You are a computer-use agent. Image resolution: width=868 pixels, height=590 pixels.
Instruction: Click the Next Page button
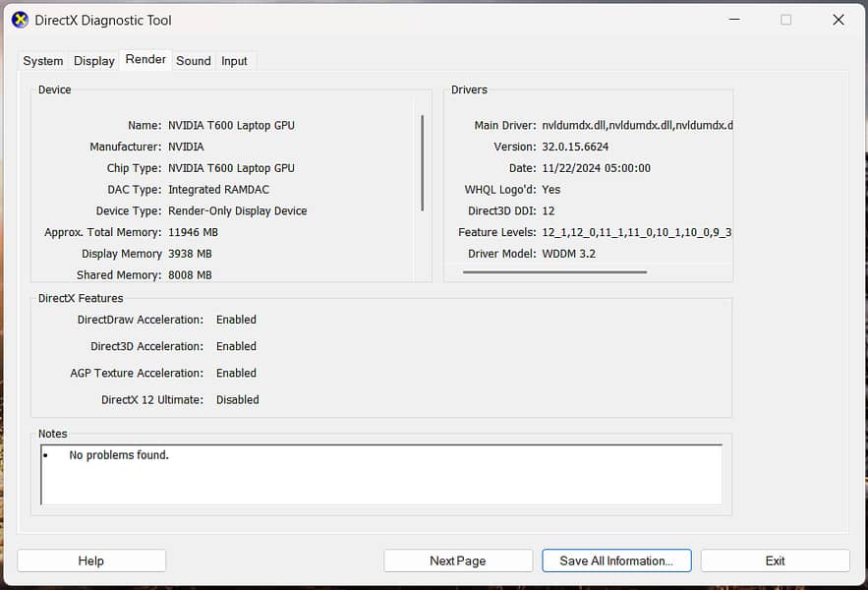click(458, 560)
